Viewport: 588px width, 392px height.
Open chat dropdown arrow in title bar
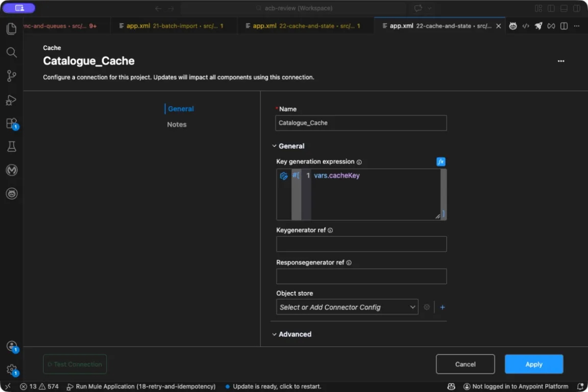429,8
